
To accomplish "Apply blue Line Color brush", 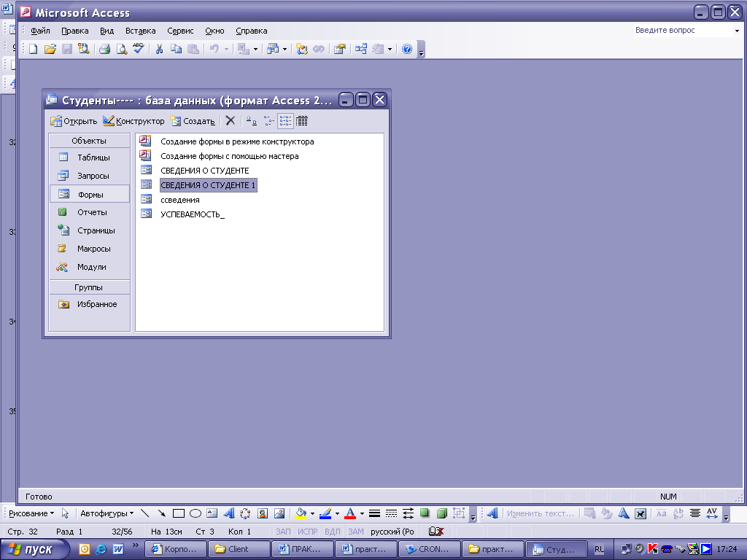I will pos(325,513).
